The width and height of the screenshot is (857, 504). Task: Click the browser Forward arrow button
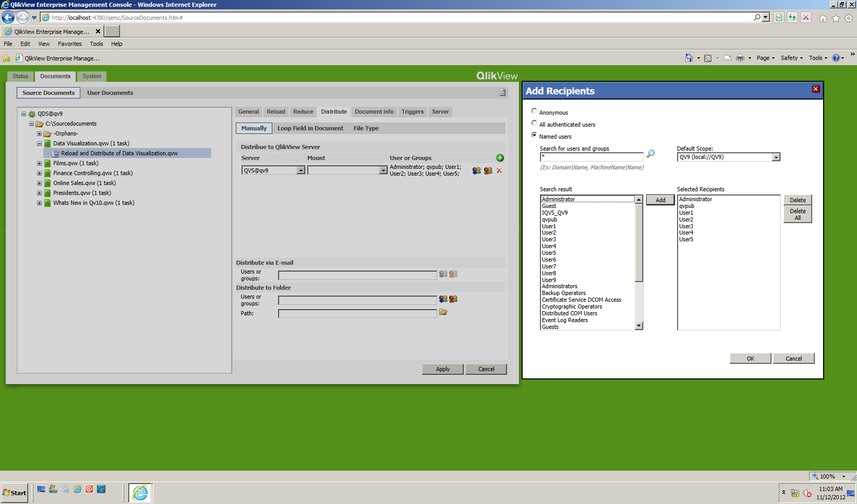22,17
